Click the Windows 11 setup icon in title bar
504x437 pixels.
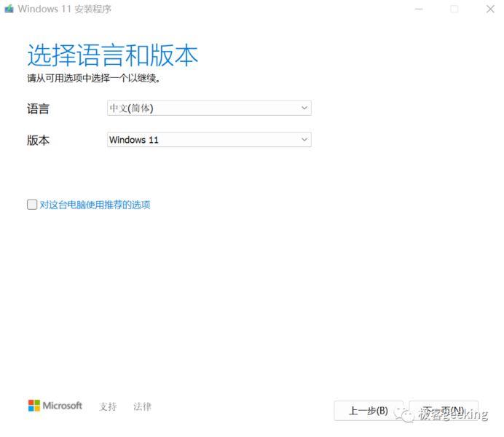coord(9,9)
